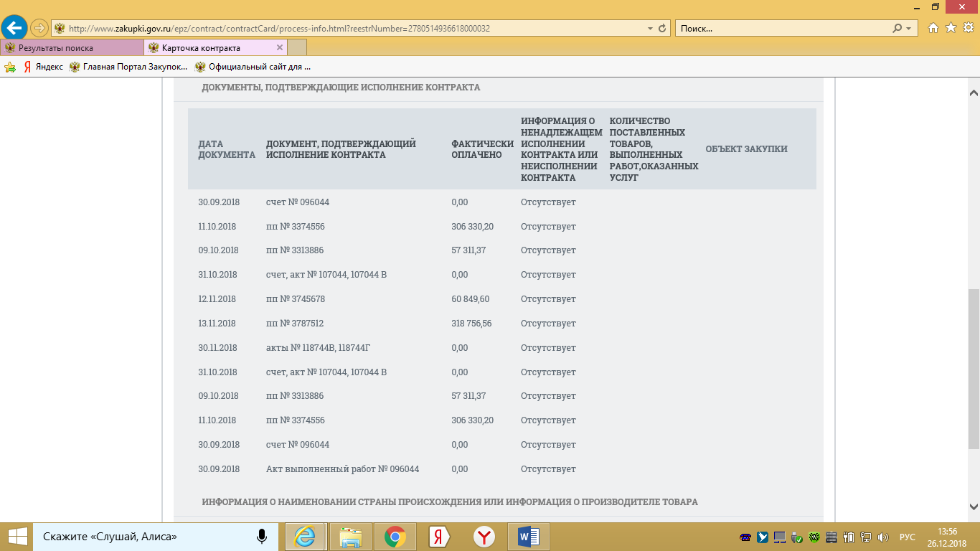Close the Карточка контракта tab
This screenshot has width=980, height=551.
280,48
